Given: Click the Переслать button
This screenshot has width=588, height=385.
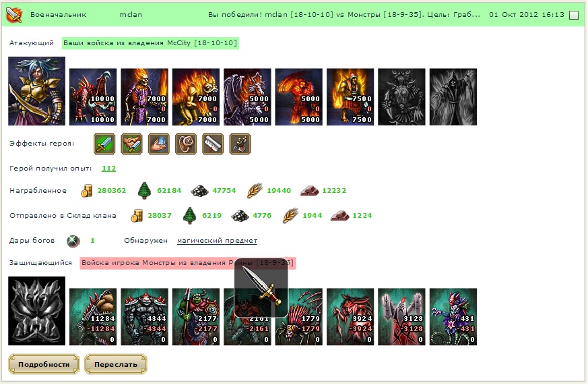Looking at the screenshot, I should [x=115, y=364].
